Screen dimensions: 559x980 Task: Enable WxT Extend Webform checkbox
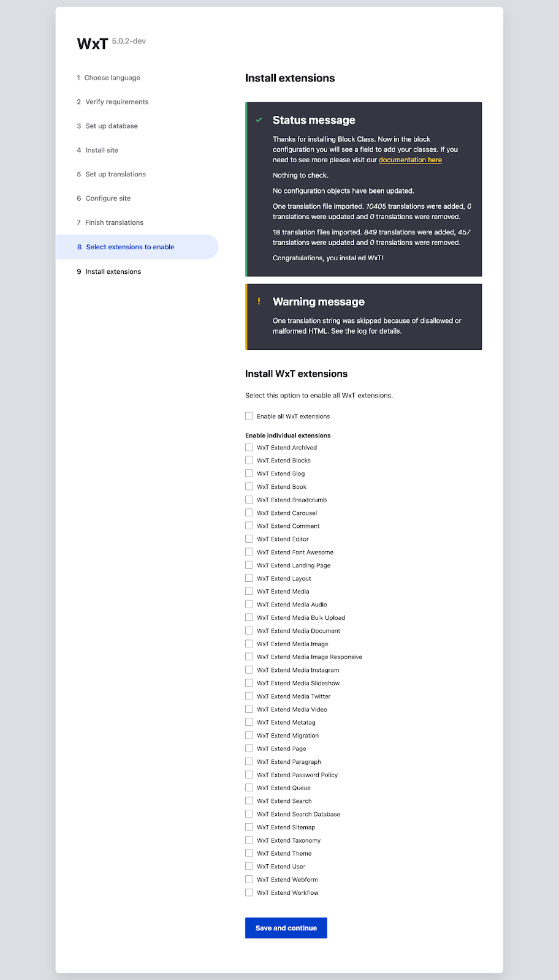(249, 880)
